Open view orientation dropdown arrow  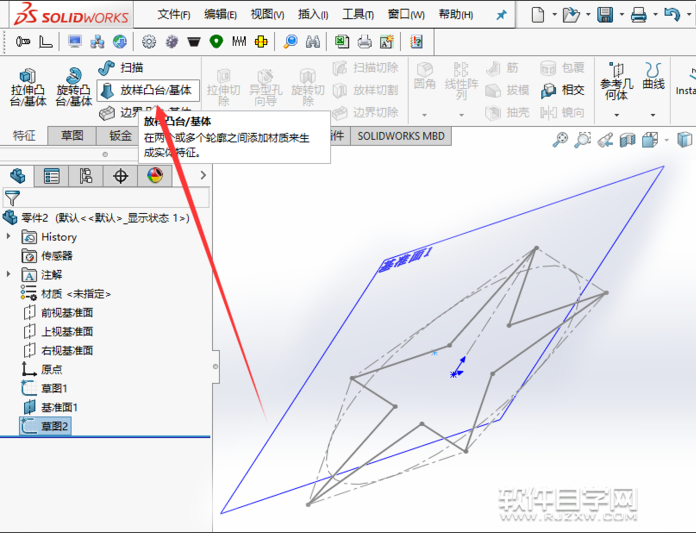[x=666, y=140]
